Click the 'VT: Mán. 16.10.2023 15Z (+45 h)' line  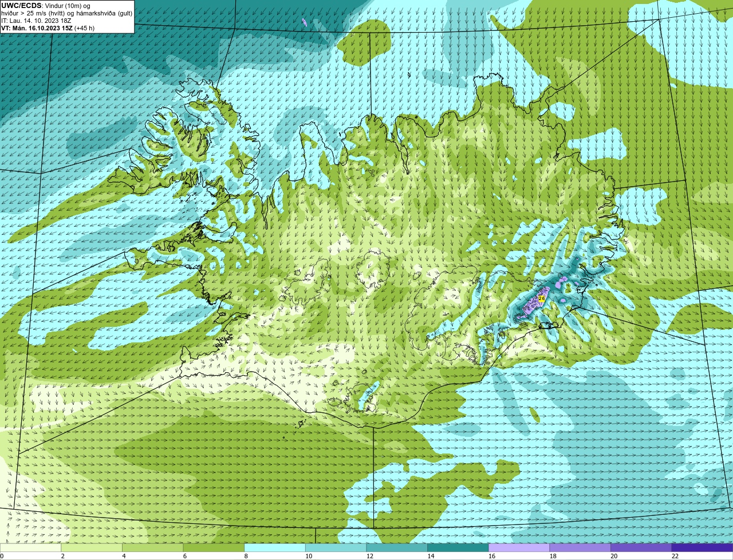tap(48, 27)
